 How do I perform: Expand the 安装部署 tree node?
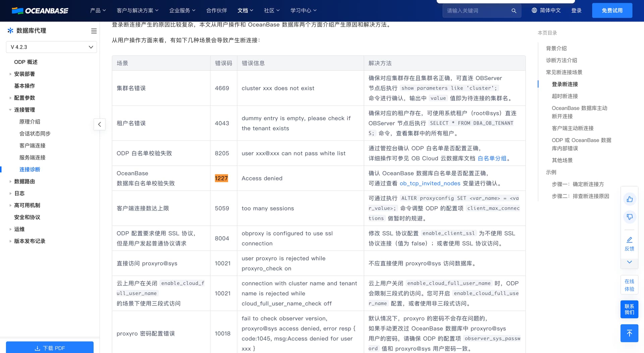coord(10,74)
